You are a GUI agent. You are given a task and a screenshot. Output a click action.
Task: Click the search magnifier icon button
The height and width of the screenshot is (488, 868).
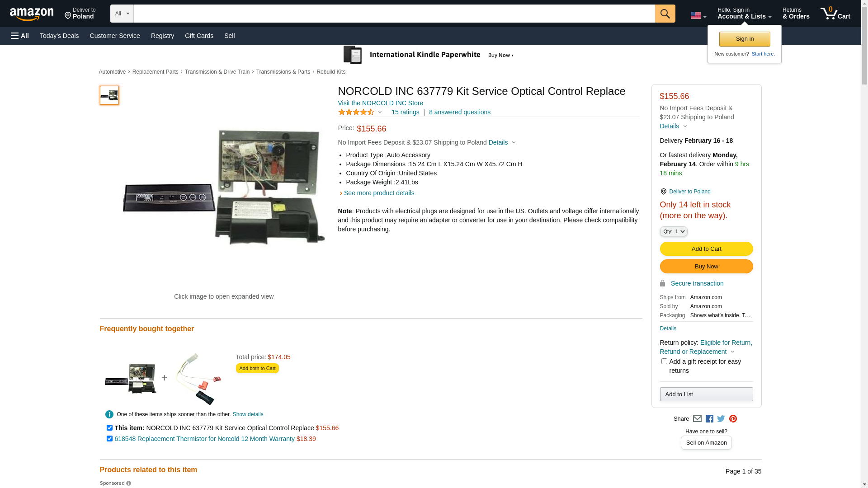point(665,14)
